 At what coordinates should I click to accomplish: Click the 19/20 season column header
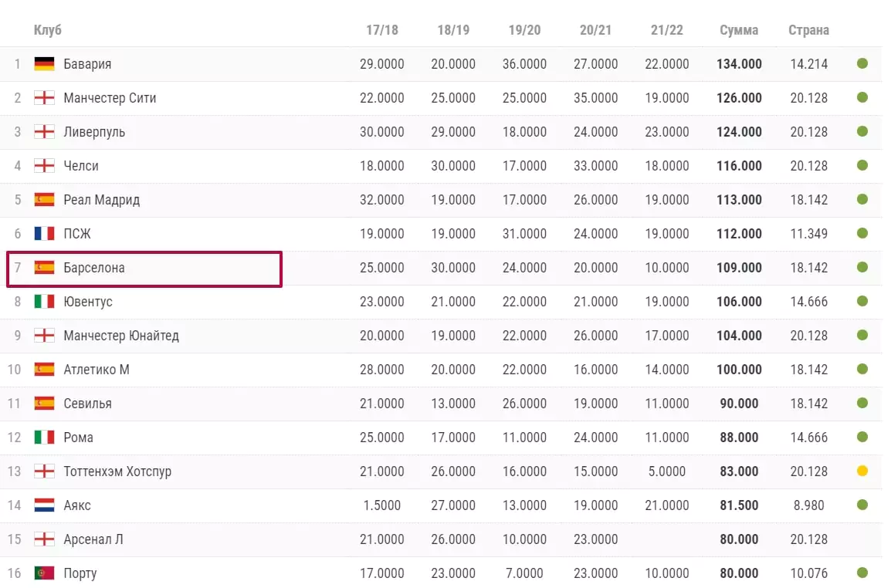click(524, 29)
